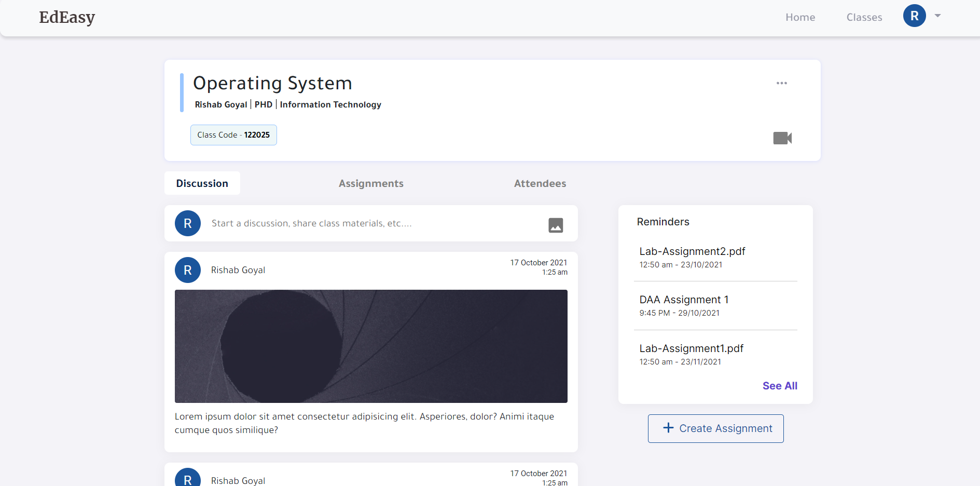Open the post's dark aperture image

coord(371,346)
